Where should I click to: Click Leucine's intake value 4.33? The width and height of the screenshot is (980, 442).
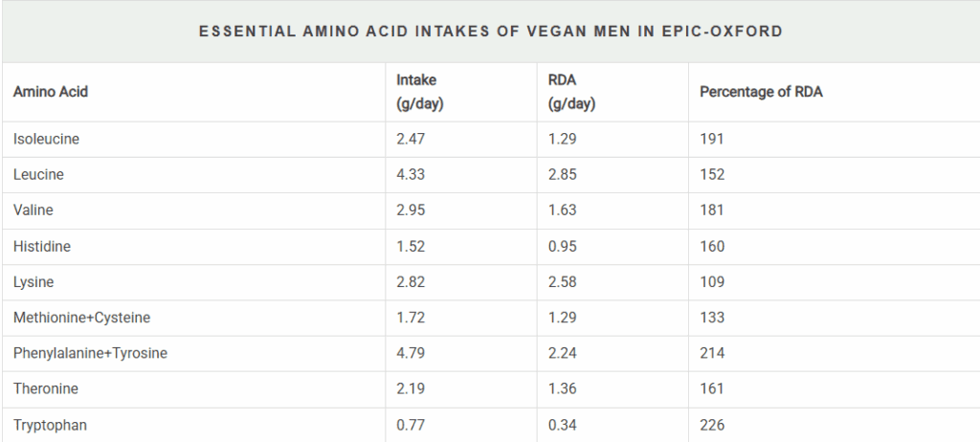[411, 174]
